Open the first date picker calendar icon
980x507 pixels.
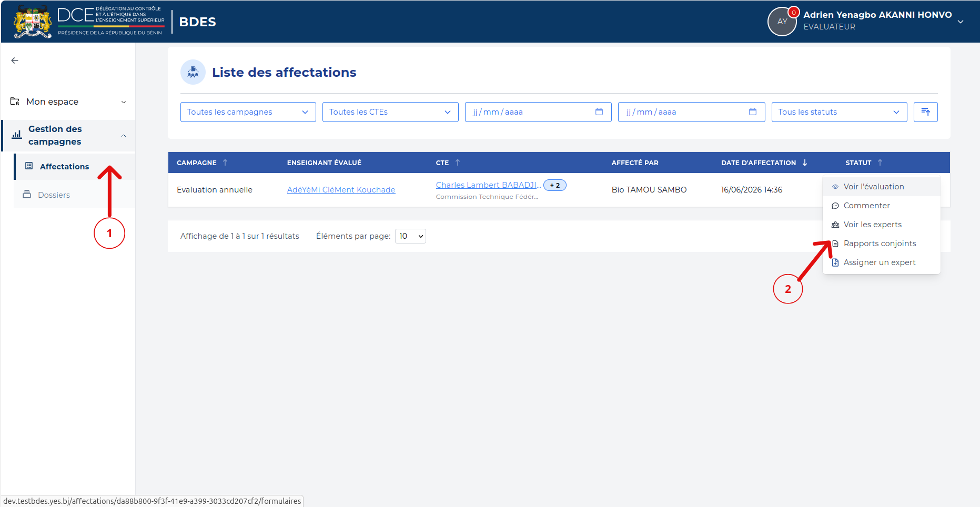point(599,111)
